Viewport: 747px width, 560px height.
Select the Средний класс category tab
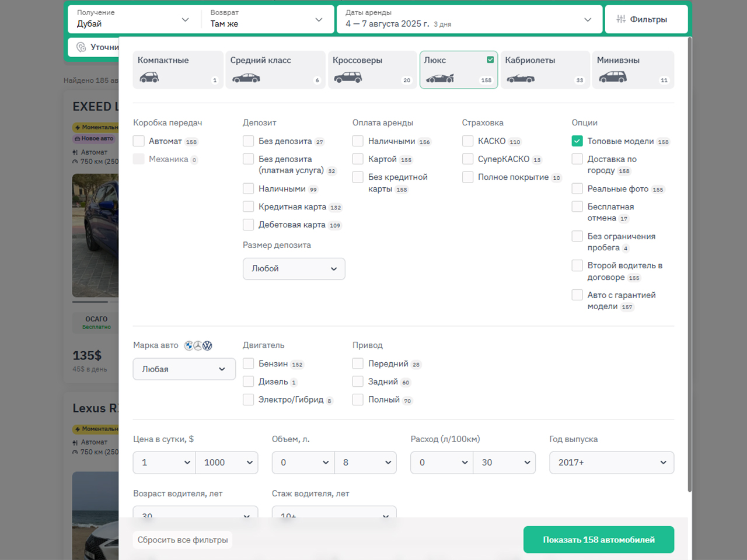coord(275,70)
